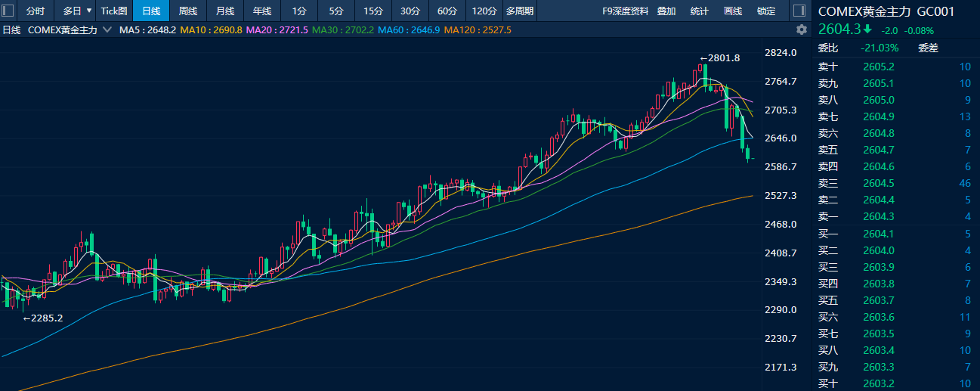This screenshot has height=391, width=980.
Task: Open chart settings gear icon
Action: point(802,29)
